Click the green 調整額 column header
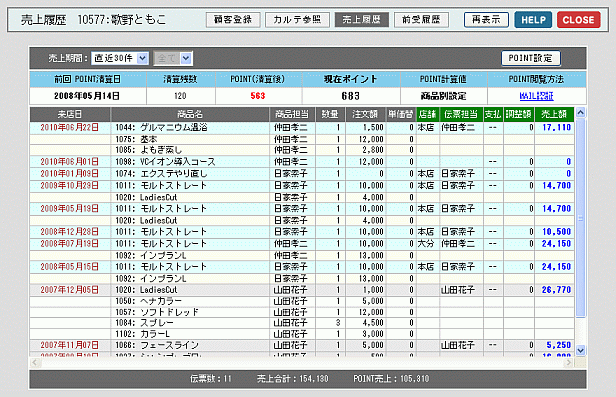 click(518, 114)
